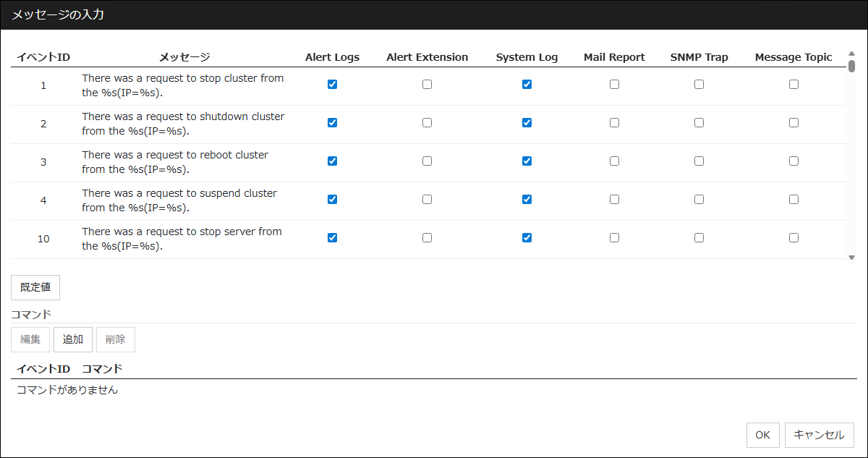This screenshot has width=868, height=458.
Task: Check SNMP Trap for event ID 3
Action: click(699, 161)
